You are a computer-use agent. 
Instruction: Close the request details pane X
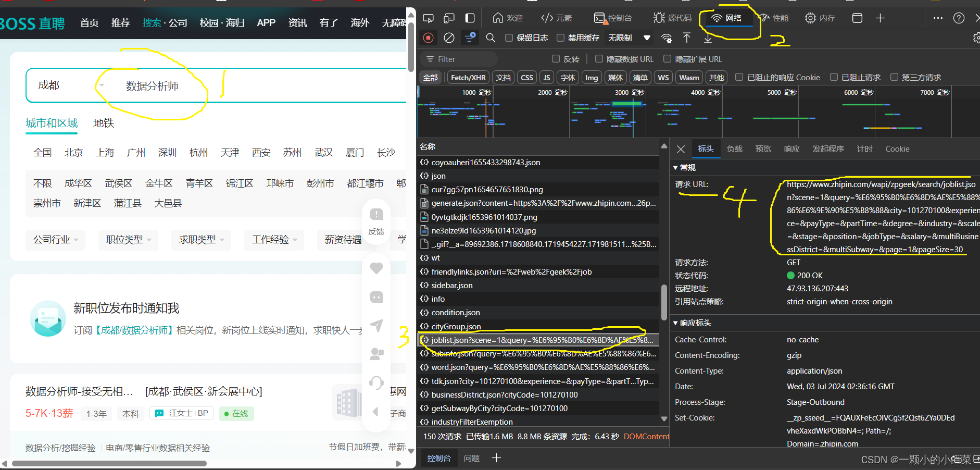pos(681,149)
